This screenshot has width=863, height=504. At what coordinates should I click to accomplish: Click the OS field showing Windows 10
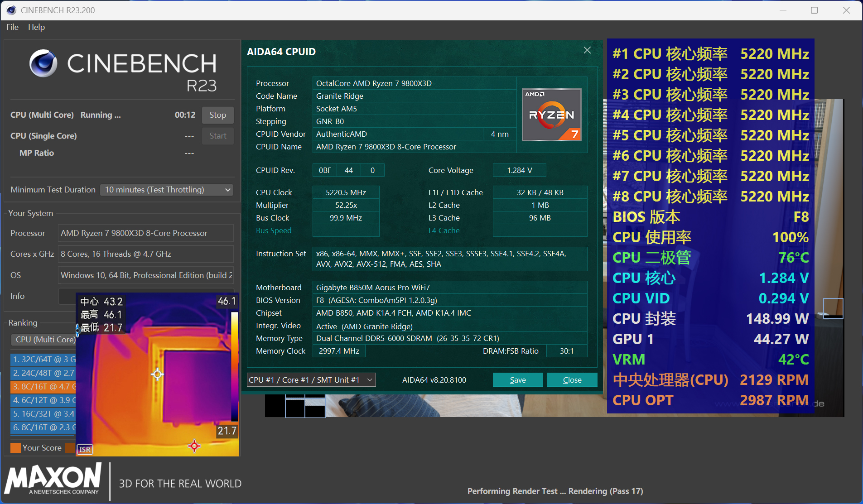(145, 275)
